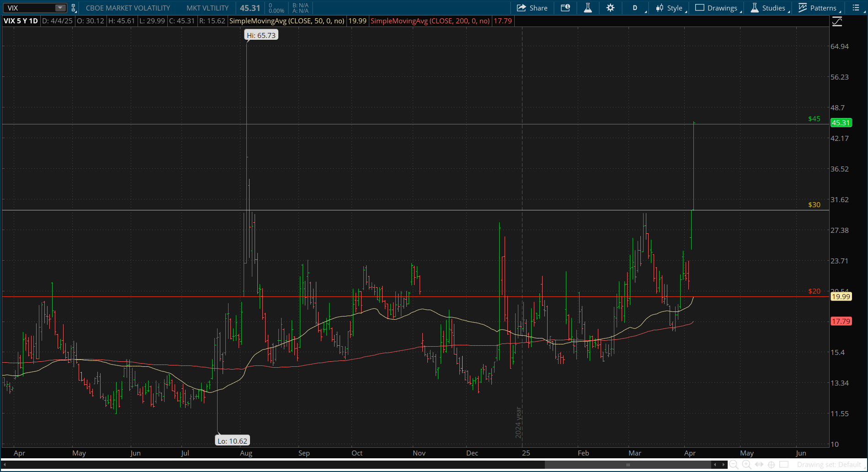The image size is (868, 472).
Task: Click the L: 29.99 low value
Action: (152, 21)
